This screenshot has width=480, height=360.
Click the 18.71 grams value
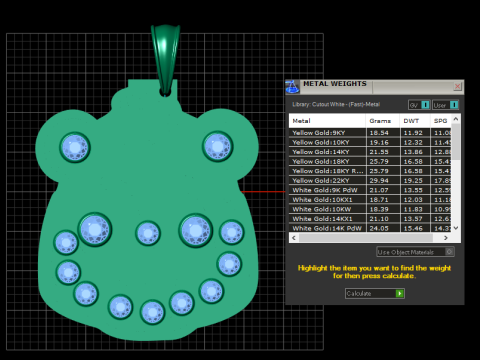click(x=379, y=200)
